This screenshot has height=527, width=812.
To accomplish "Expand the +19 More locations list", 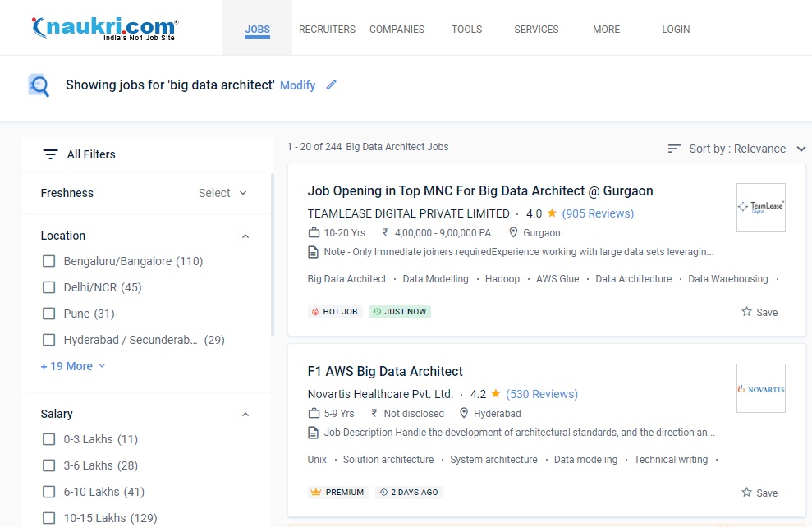I will point(73,366).
